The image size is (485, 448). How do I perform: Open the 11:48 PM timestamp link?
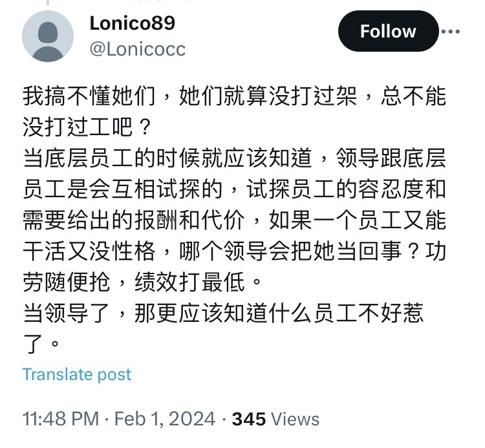pyautogui.click(x=61, y=419)
